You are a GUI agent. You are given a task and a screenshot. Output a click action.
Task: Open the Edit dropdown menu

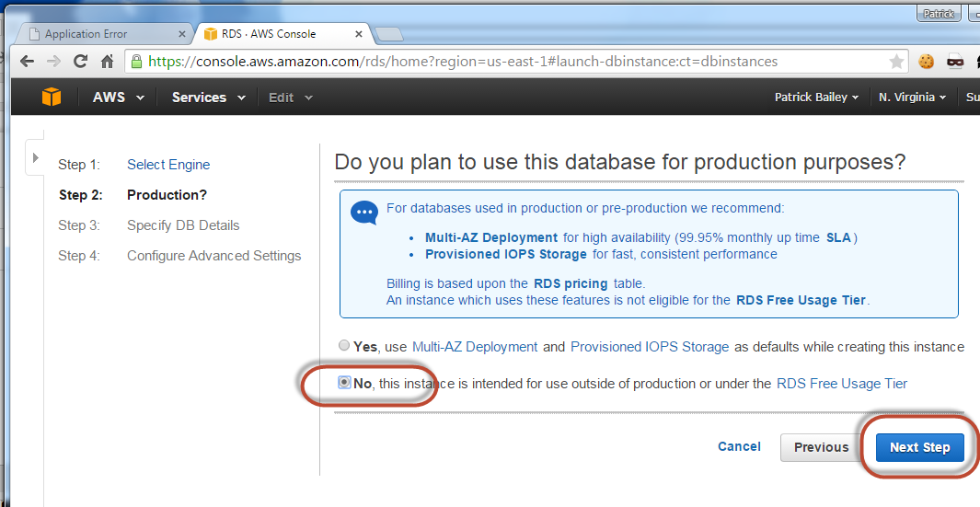pos(291,98)
